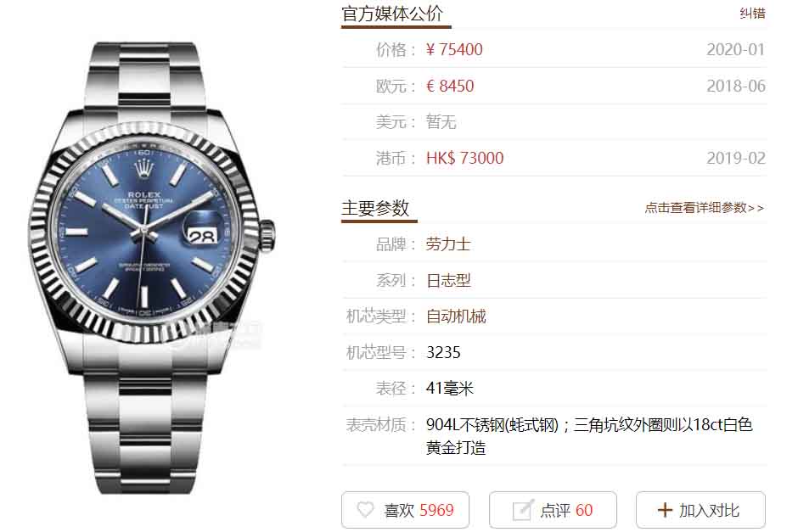This screenshot has height=532, width=798.
Task: Add watch to comparison with 加入对比
Action: pyautogui.click(x=700, y=510)
